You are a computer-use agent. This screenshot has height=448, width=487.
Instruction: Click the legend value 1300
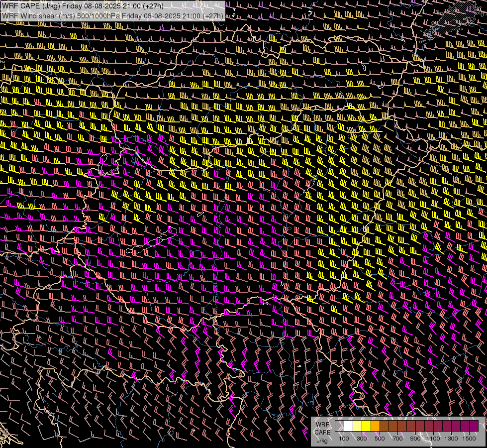[x=451, y=439]
